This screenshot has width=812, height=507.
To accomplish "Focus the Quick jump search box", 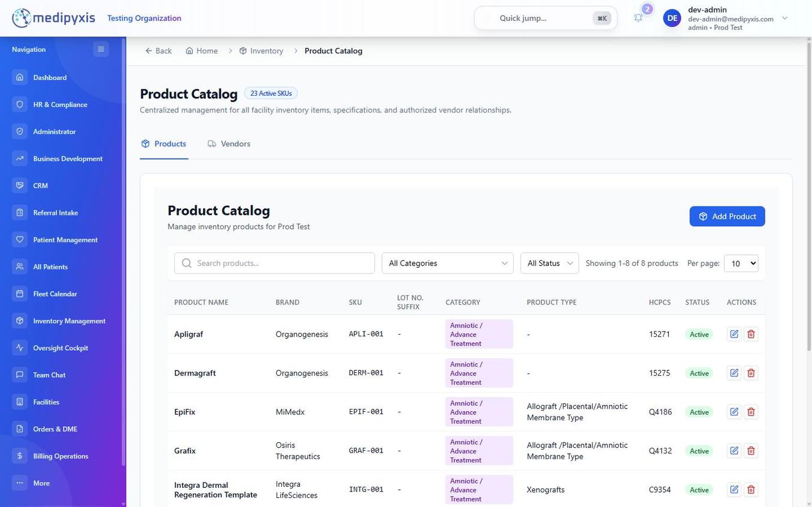I will coord(546,18).
